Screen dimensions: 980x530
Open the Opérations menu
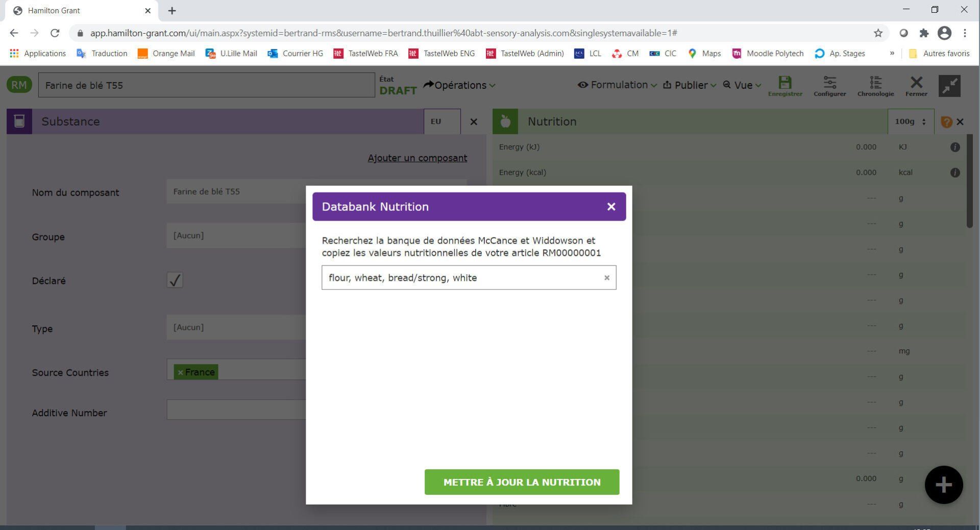(459, 85)
